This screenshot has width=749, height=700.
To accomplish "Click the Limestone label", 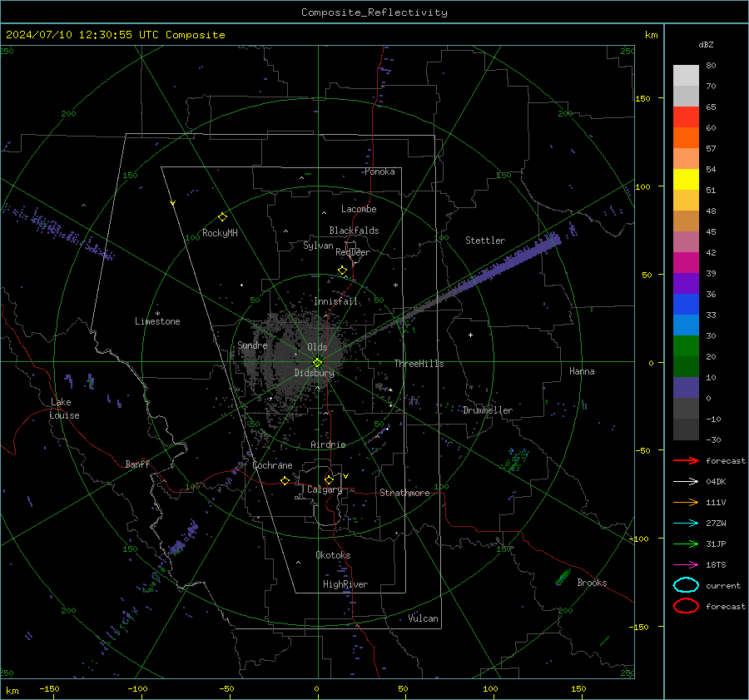I will (x=157, y=321).
